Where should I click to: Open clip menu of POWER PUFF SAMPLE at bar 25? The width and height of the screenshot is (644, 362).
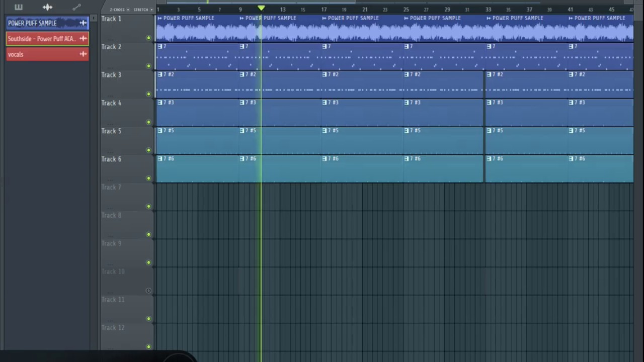[x=407, y=18]
